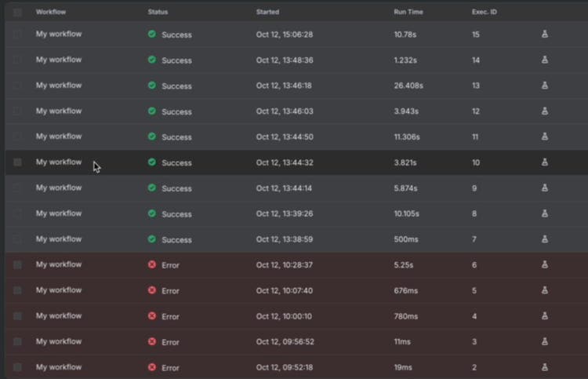
Task: Click red error icon at 10:07:40
Action: pos(152,290)
